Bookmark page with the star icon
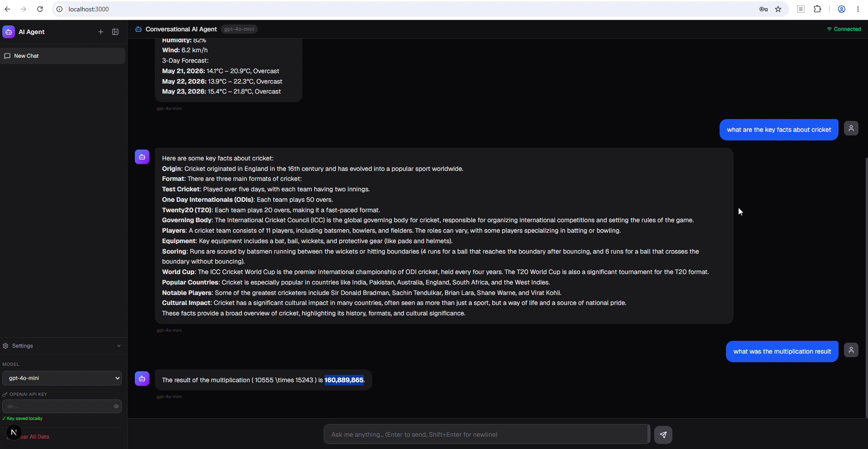868x449 pixels. (x=778, y=9)
